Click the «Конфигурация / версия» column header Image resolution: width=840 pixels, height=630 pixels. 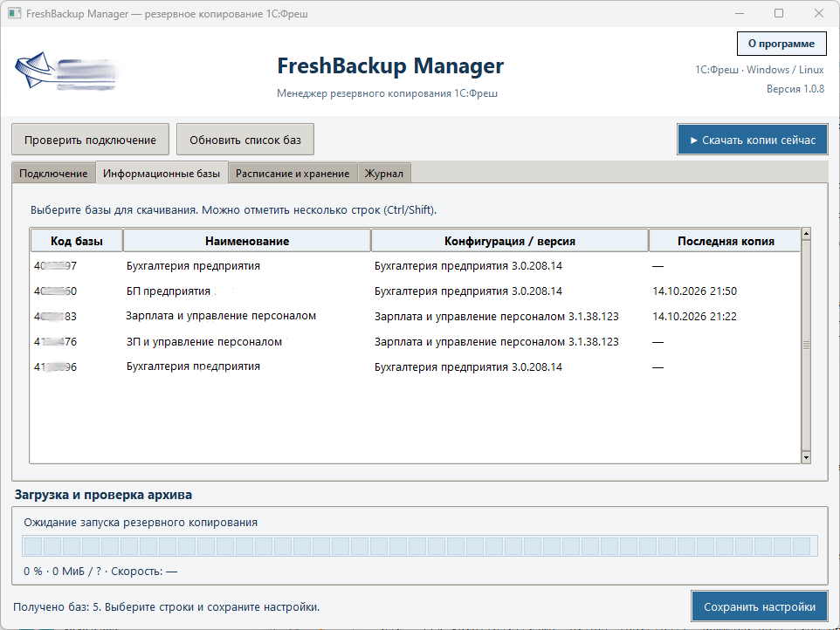coord(509,241)
